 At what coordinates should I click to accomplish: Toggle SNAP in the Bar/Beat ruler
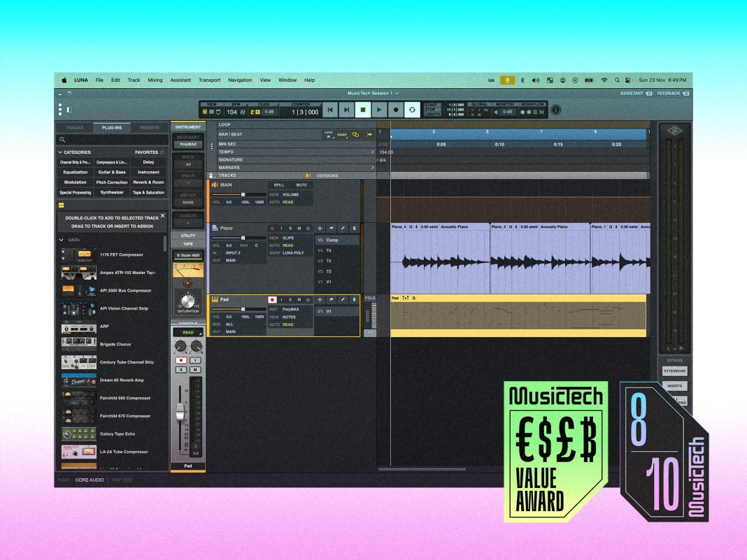[x=341, y=134]
